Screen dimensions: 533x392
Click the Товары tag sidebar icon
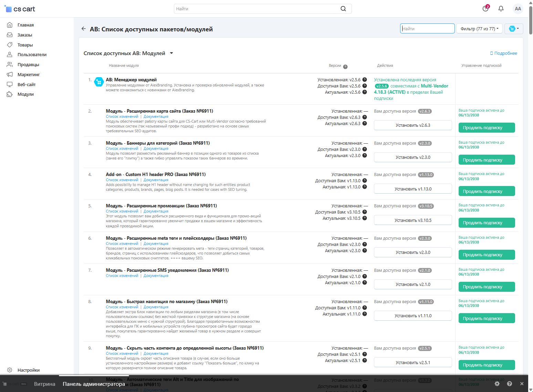click(x=10, y=45)
